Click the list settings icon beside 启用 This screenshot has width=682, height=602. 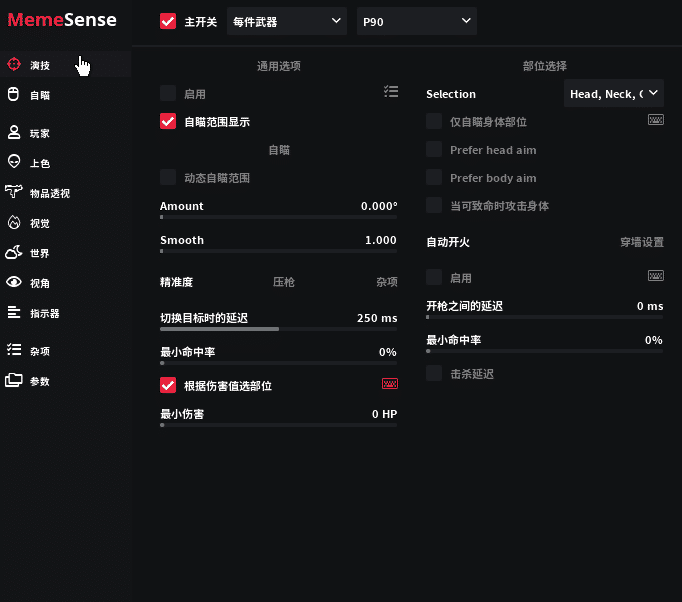click(390, 92)
